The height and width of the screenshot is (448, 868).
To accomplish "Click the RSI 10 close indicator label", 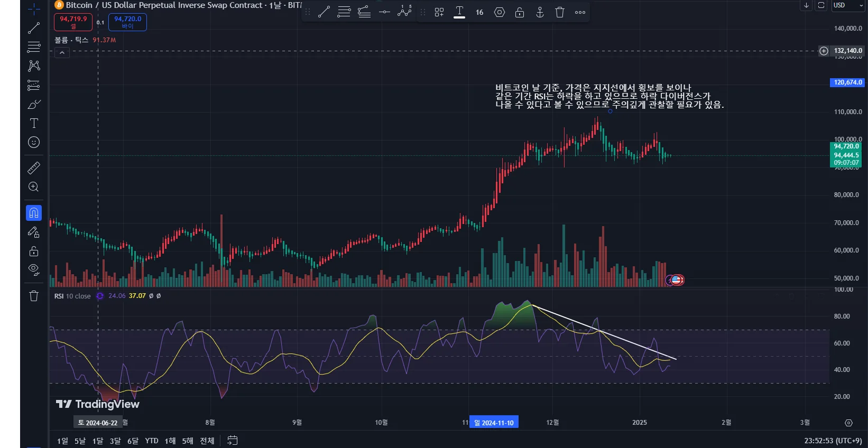I will (72, 296).
